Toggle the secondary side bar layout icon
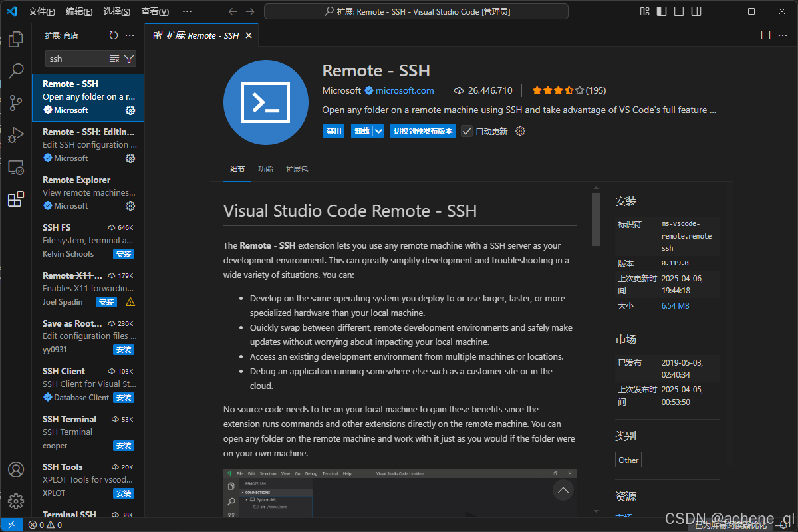The image size is (798, 532). (696, 11)
